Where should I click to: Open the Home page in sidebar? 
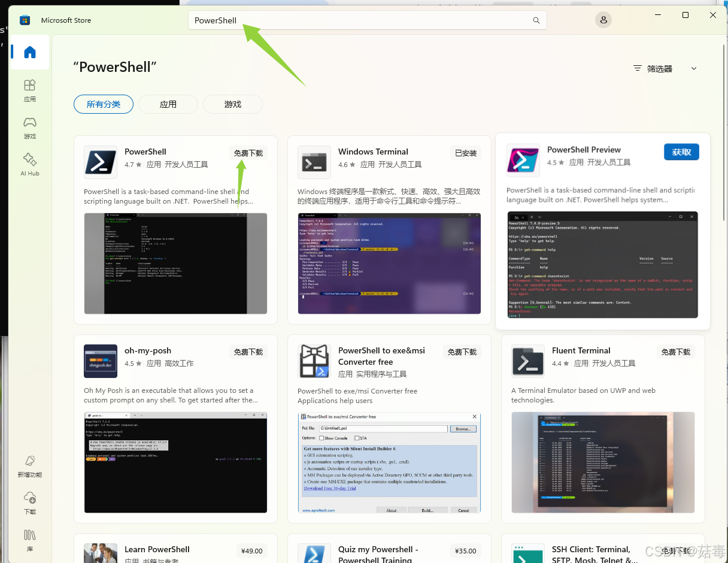30,52
